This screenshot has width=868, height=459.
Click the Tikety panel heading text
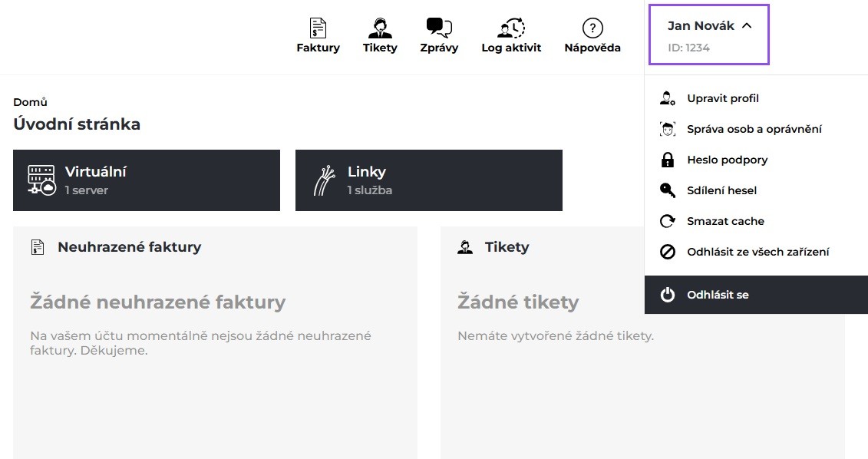[x=507, y=247]
